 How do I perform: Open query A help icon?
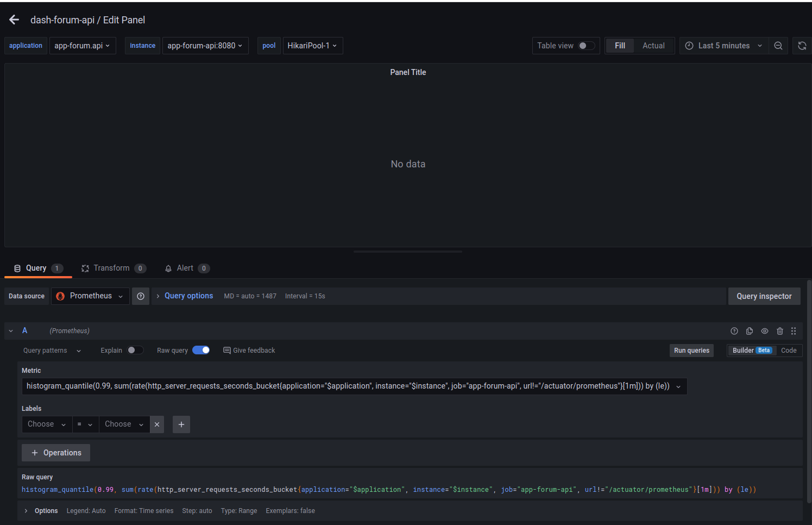tap(734, 331)
